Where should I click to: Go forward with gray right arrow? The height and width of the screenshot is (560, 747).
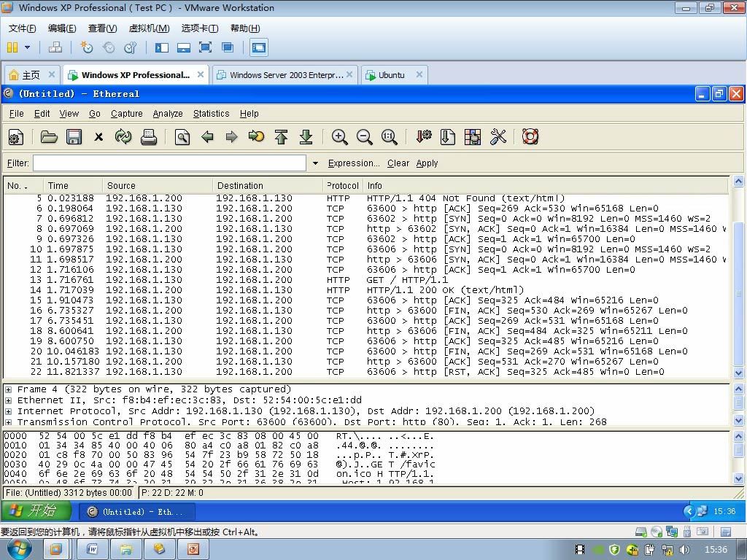pos(231,137)
